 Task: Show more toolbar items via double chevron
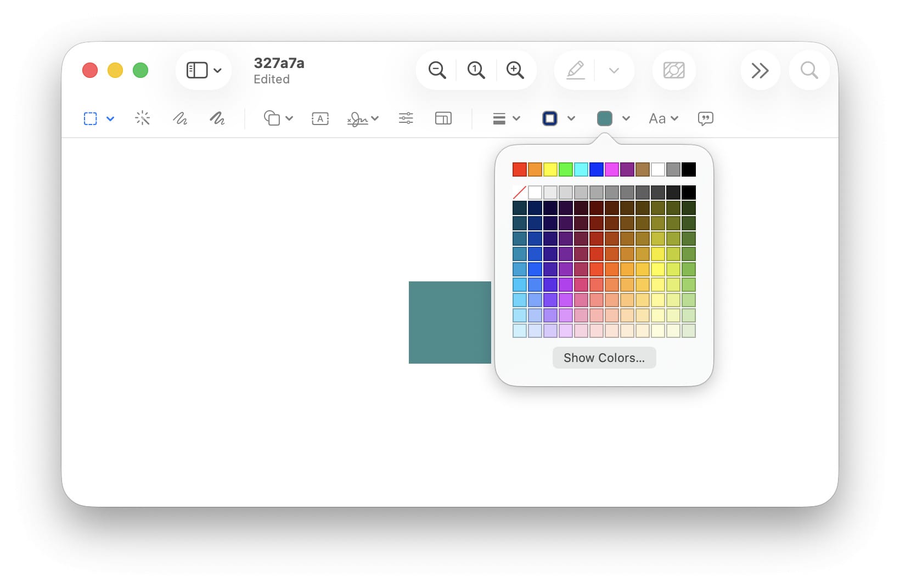click(760, 70)
